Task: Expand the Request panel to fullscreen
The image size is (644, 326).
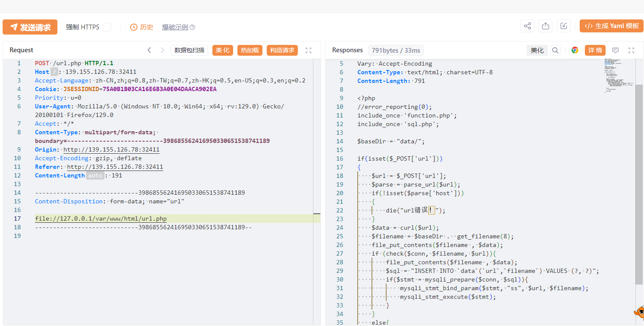Action: (x=309, y=50)
